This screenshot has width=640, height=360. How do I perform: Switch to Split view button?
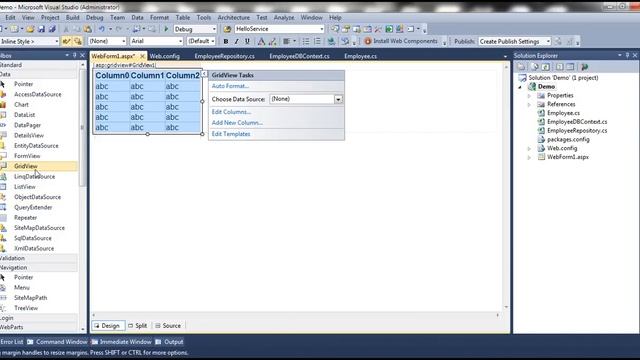138,325
